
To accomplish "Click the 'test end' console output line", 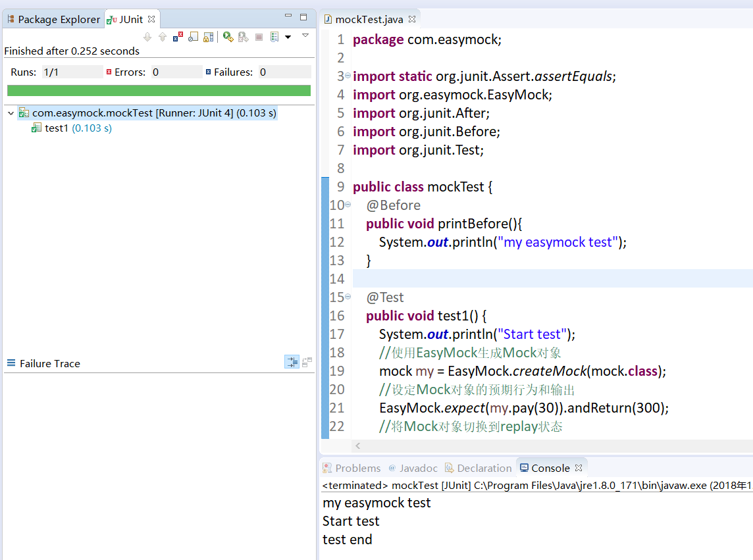I will (347, 540).
